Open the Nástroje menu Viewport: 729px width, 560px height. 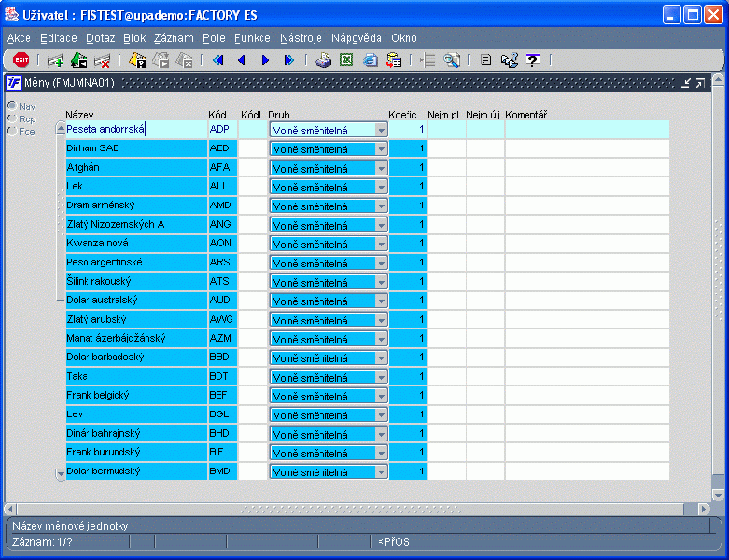pos(301,38)
